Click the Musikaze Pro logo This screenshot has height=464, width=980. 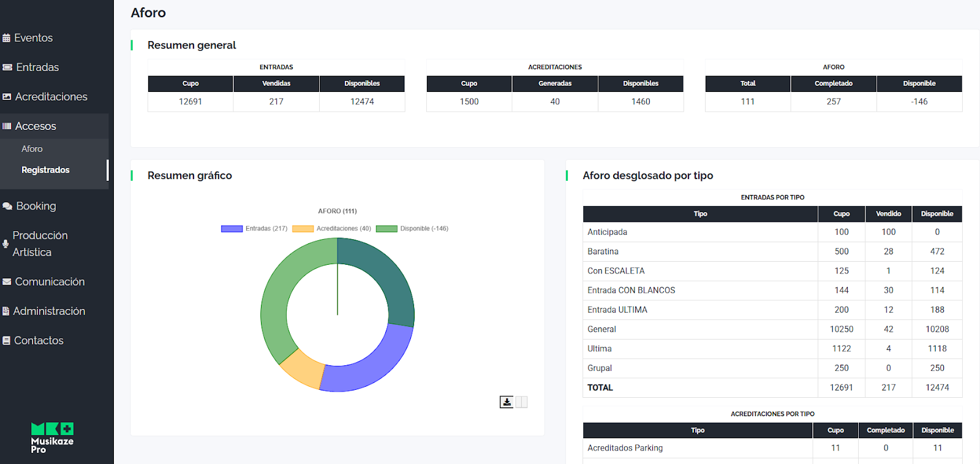pos(52,438)
